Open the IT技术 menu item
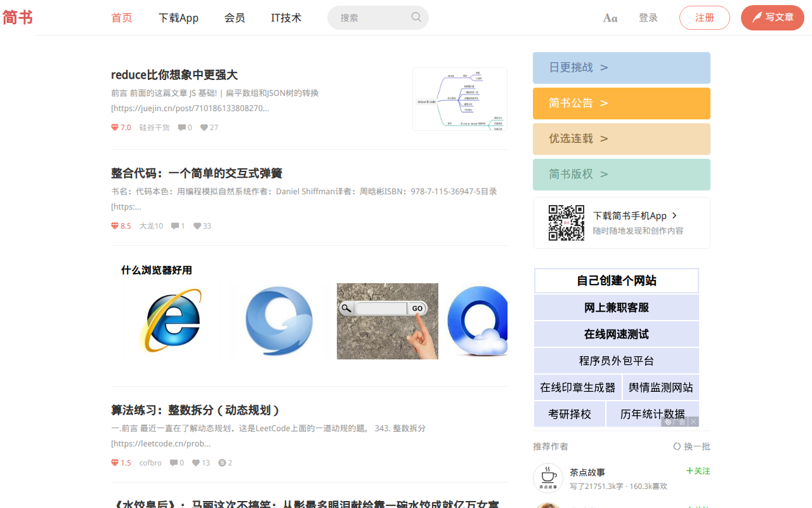 286,18
